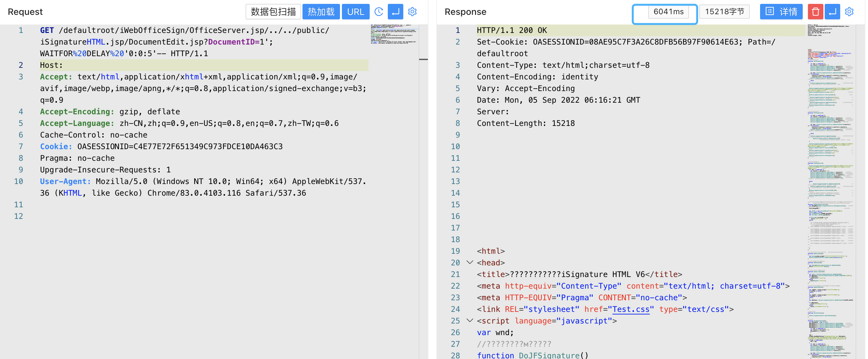Open 详情 response details

(781, 12)
